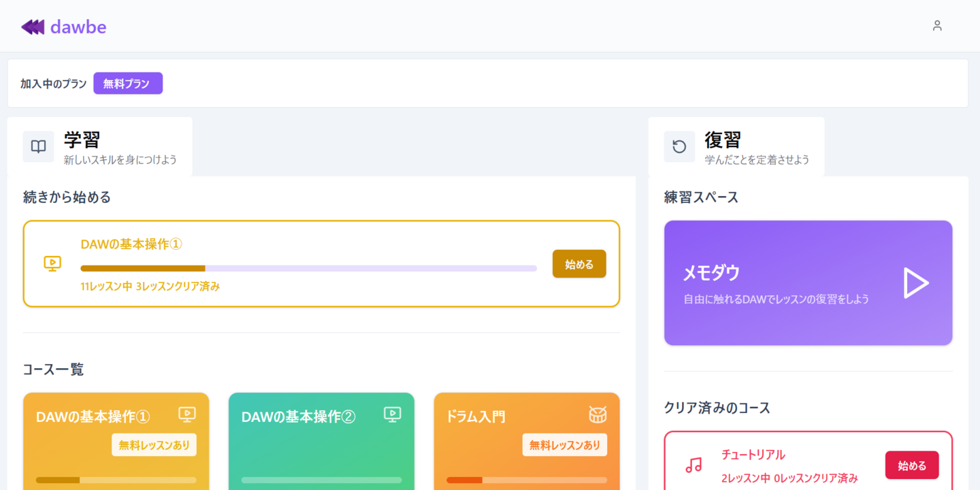Viewport: 980px width, 490px height.
Task: Click monitor icon on DAWの基本操作① course card
Action: point(187,414)
